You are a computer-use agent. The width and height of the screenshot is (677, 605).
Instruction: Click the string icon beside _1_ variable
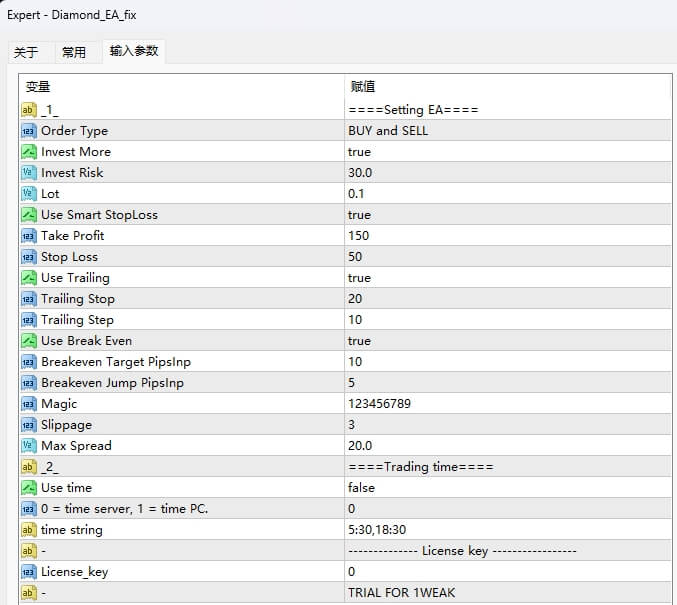tap(28, 110)
